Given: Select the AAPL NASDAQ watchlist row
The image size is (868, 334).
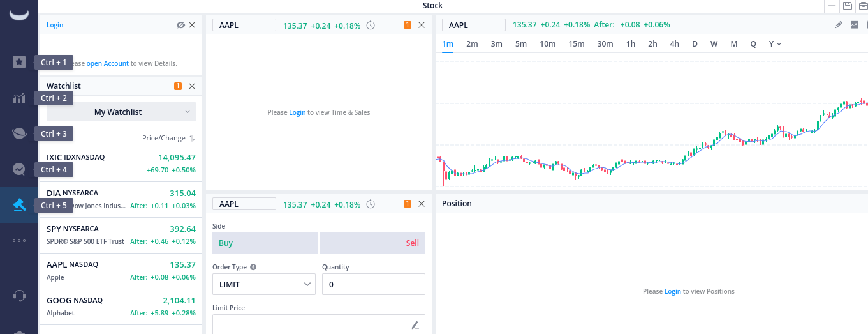Looking at the screenshot, I should (x=121, y=271).
